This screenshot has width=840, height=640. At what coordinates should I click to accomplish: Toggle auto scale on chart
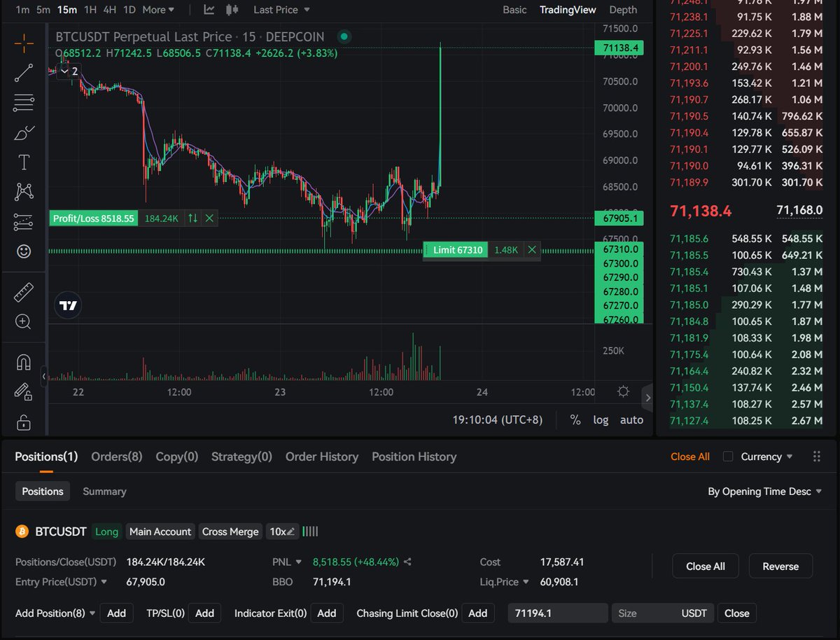point(631,420)
